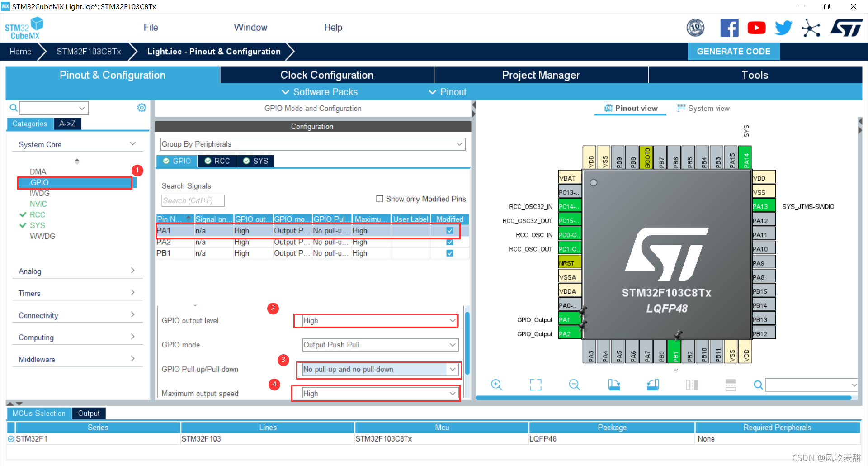Click the configuration panel vertical scrollbar

click(467, 343)
